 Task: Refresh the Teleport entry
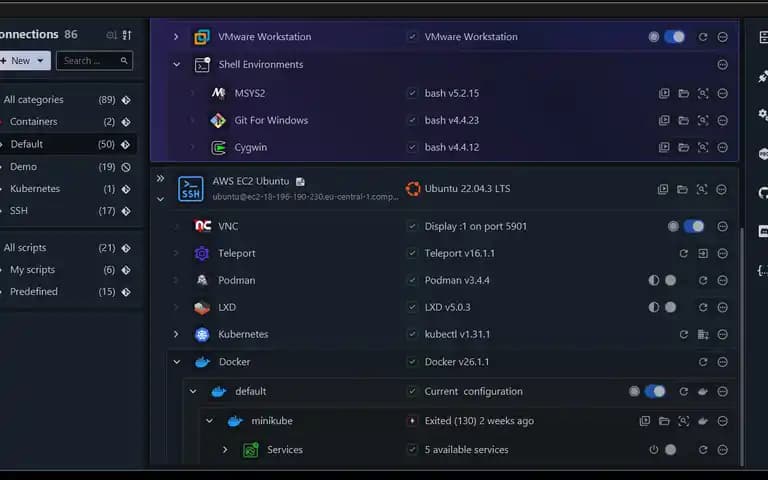[x=684, y=253]
